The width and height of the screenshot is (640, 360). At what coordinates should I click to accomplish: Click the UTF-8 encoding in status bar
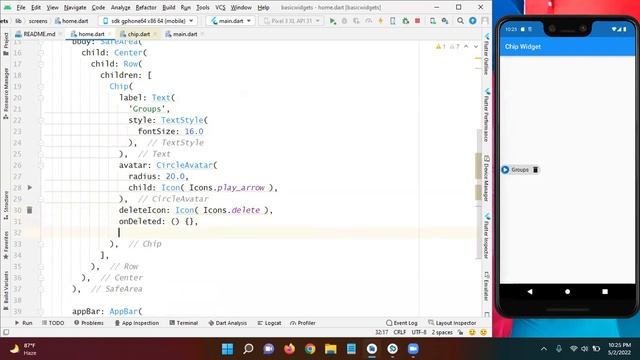coord(419,332)
